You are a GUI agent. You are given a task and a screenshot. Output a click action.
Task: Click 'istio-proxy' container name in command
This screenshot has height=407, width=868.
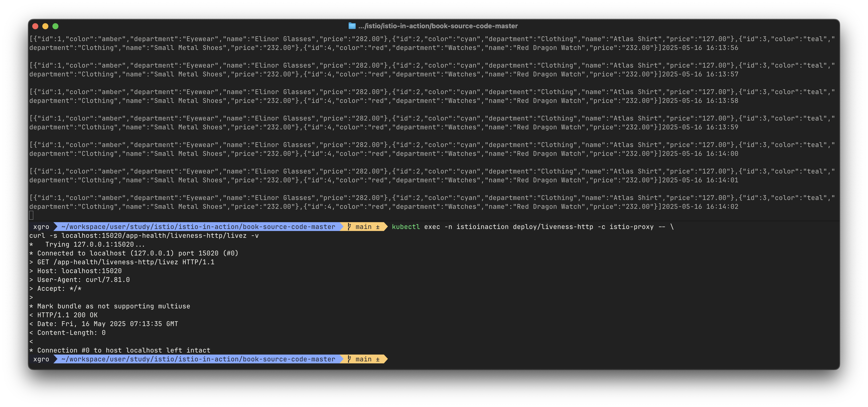pos(631,227)
